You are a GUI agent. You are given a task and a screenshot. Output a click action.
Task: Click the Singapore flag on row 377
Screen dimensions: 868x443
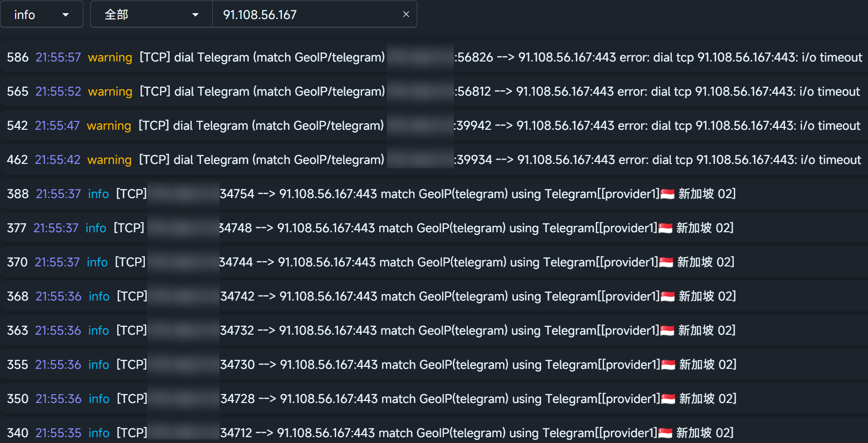(x=666, y=228)
